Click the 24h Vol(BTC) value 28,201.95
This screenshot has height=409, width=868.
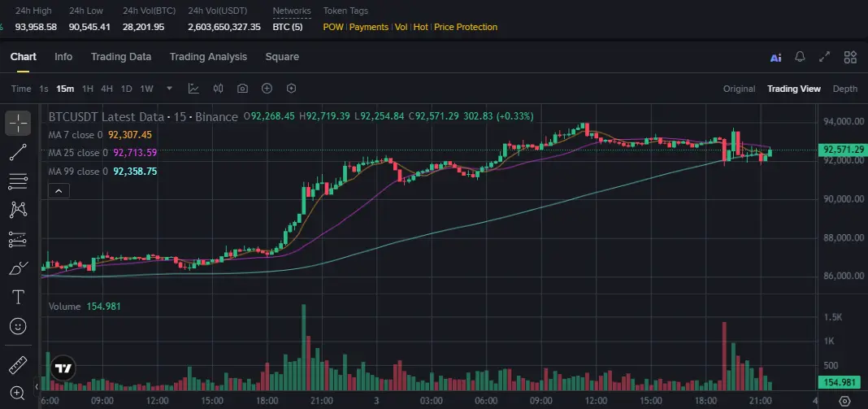click(x=143, y=27)
